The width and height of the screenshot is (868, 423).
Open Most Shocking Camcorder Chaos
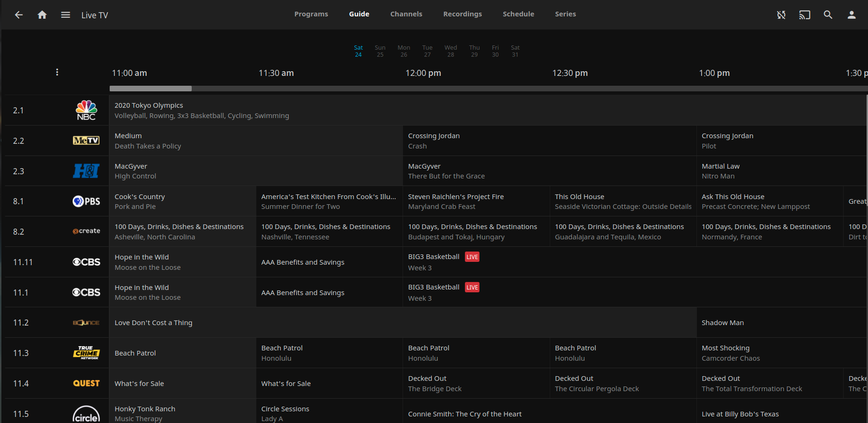pyautogui.click(x=781, y=353)
